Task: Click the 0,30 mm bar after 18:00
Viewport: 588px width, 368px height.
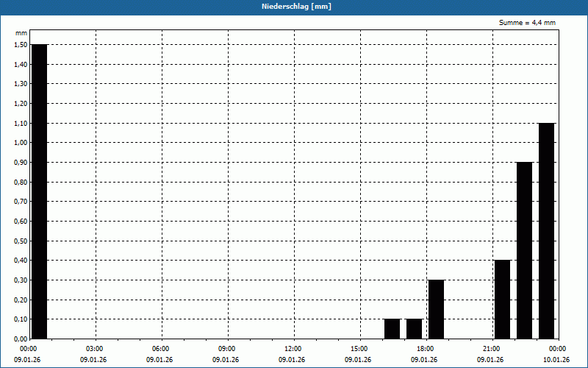Action: coord(436,309)
